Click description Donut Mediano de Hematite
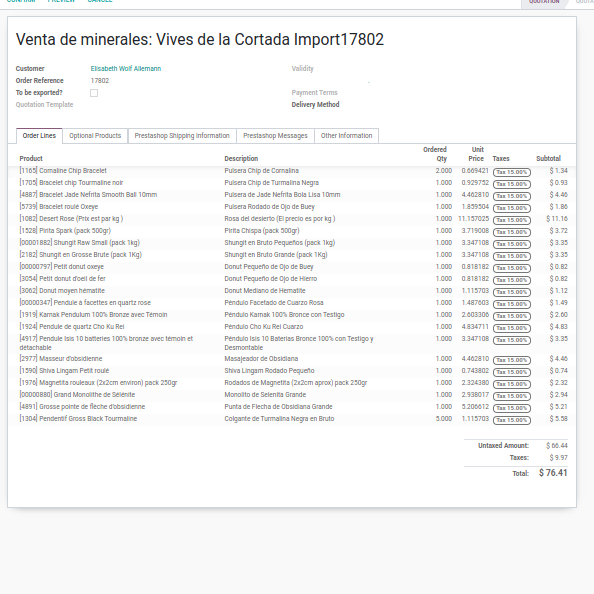594x594 pixels. 265,291
